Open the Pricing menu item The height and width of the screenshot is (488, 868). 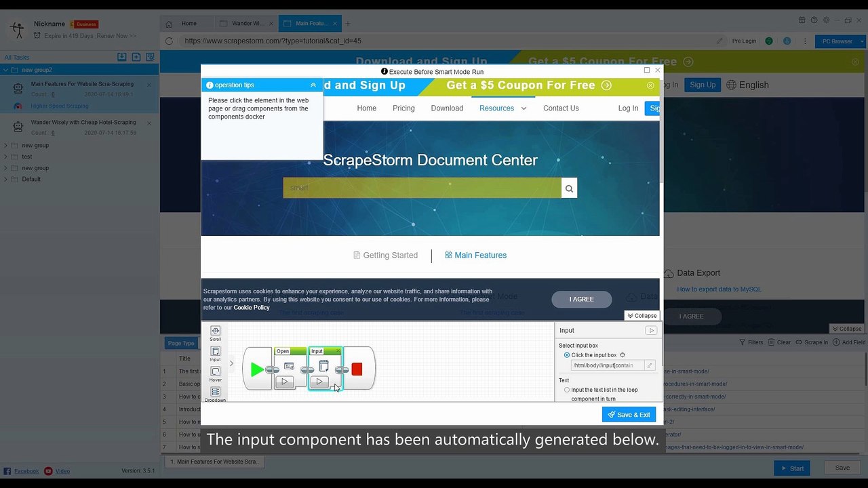click(x=403, y=108)
